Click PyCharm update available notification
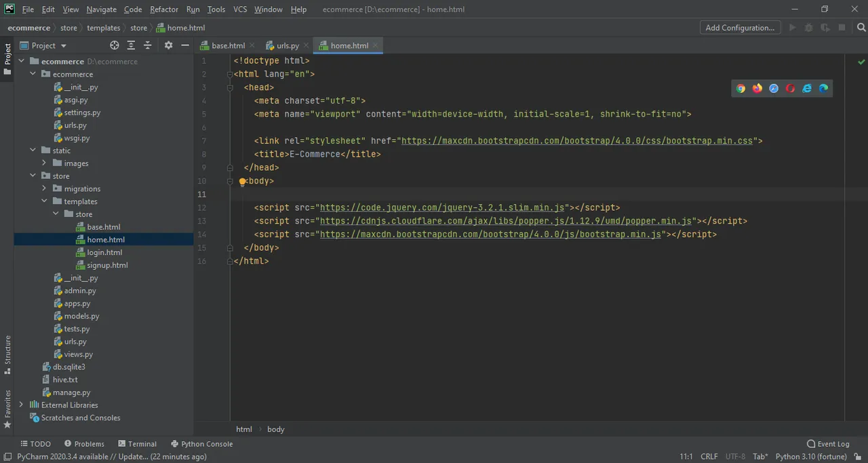Screen dimensions: 868x463 (112, 457)
